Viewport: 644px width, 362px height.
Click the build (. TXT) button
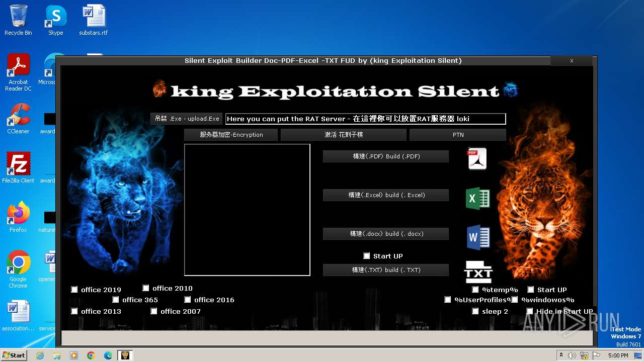click(386, 270)
